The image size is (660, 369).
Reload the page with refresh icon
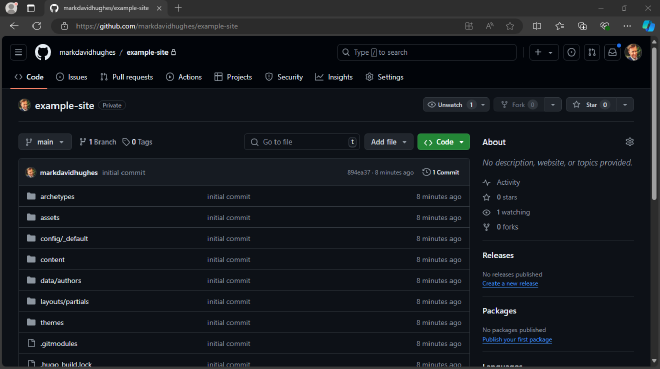(37, 26)
